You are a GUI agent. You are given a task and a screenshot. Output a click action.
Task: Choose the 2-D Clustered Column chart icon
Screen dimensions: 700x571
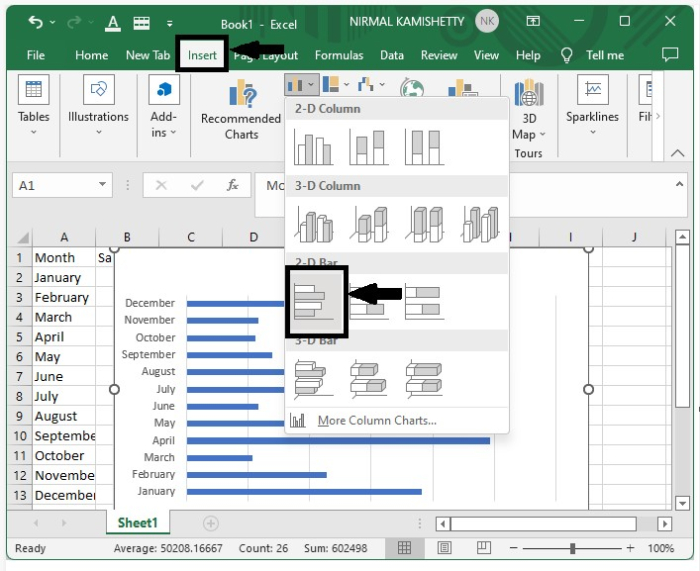click(x=313, y=147)
